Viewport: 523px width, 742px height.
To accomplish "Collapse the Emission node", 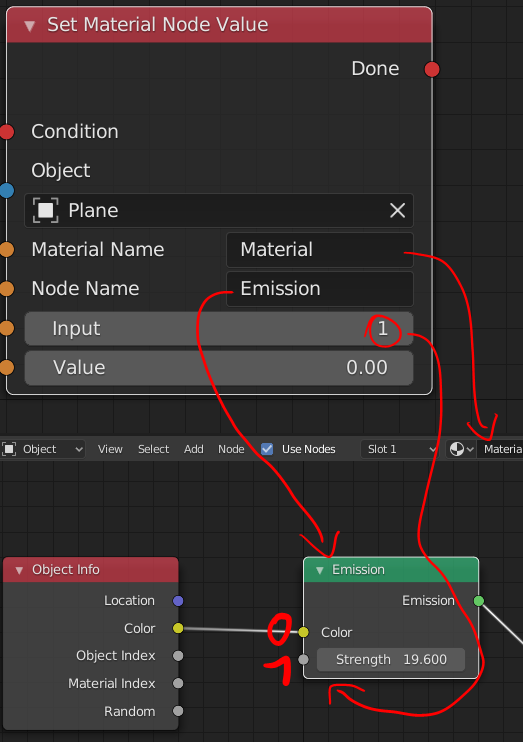I will pyautogui.click(x=319, y=570).
